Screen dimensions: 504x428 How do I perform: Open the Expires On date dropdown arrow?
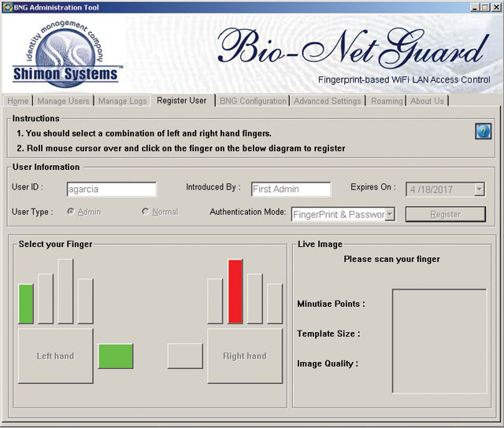pos(479,189)
